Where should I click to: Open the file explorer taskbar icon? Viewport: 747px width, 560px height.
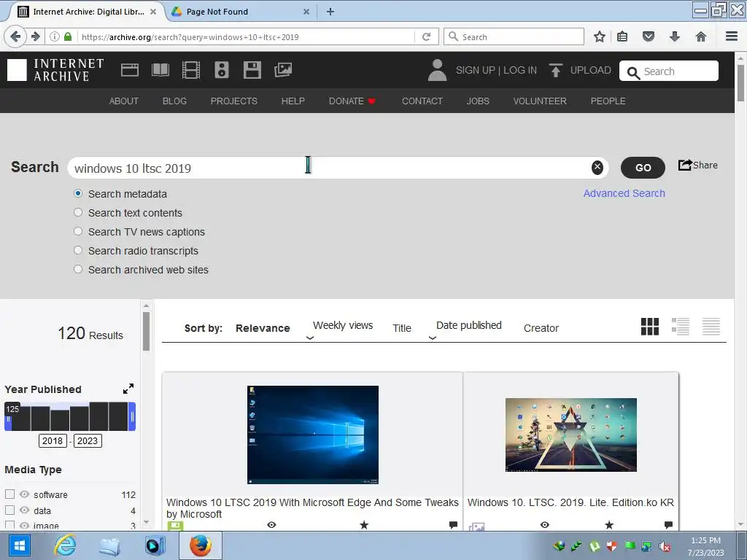[x=109, y=545]
